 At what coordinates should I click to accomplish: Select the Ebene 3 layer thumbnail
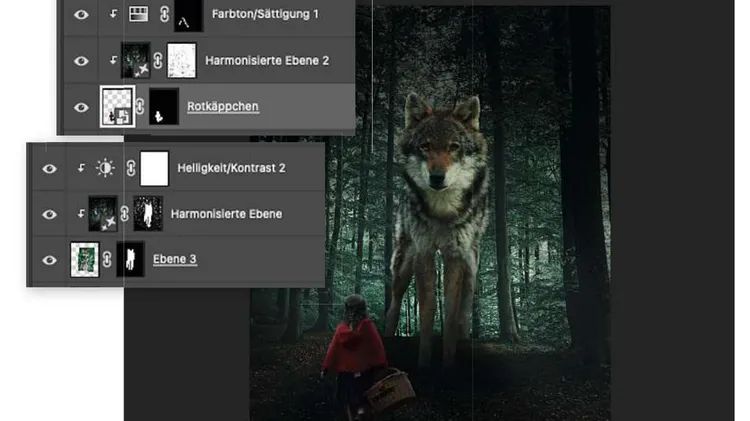pos(84,259)
